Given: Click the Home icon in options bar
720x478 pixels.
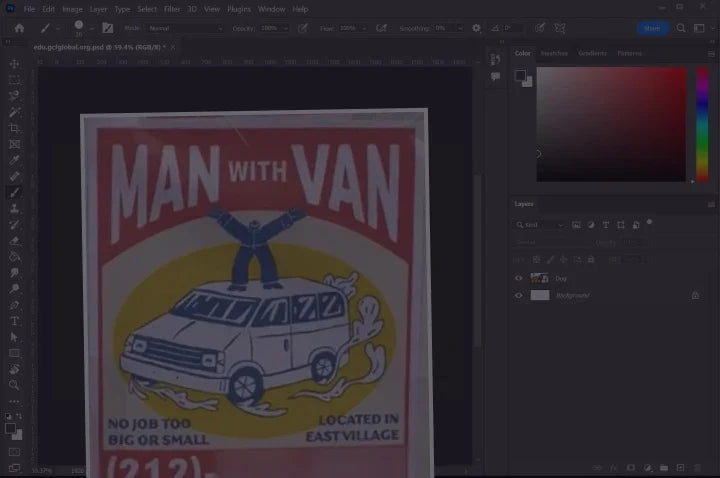Looking at the screenshot, I should point(19,28).
